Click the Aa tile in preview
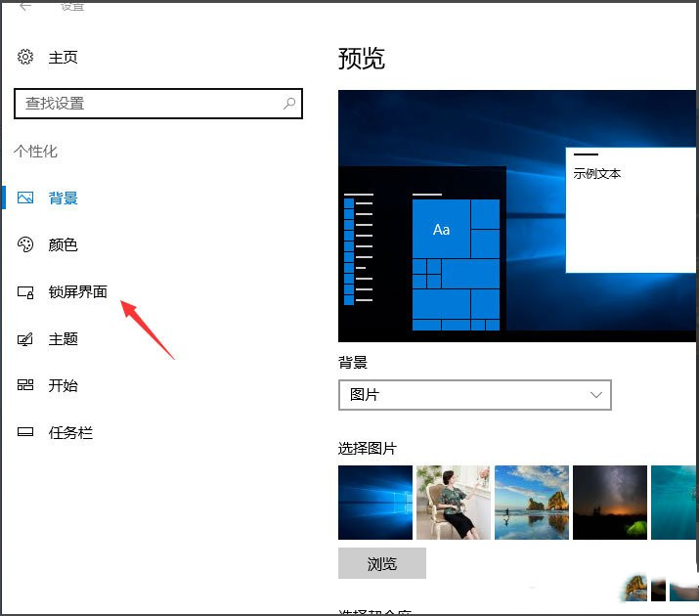The height and width of the screenshot is (616, 699). click(441, 229)
